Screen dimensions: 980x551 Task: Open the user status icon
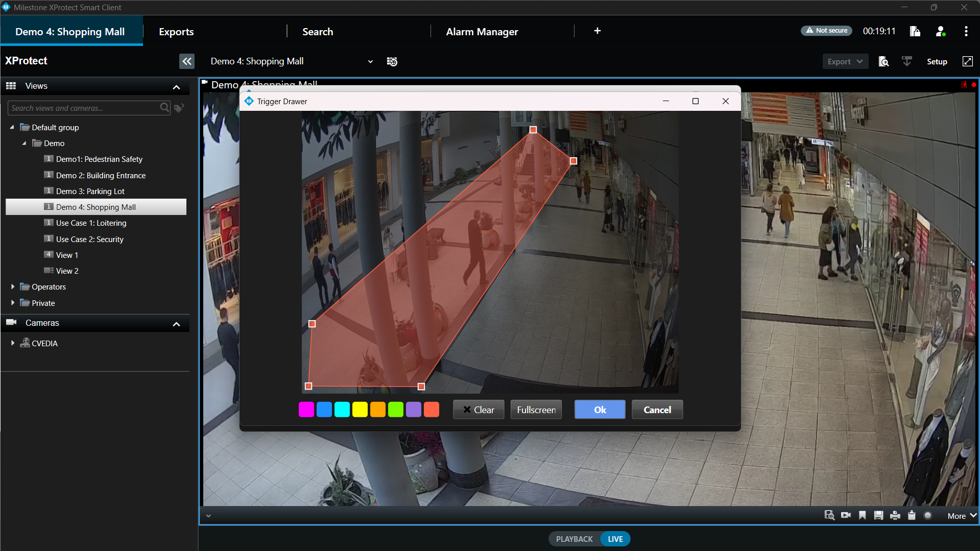coord(941,31)
